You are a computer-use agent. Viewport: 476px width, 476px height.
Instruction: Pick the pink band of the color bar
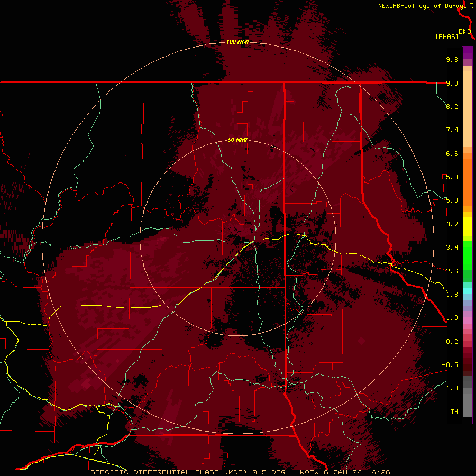point(467,321)
